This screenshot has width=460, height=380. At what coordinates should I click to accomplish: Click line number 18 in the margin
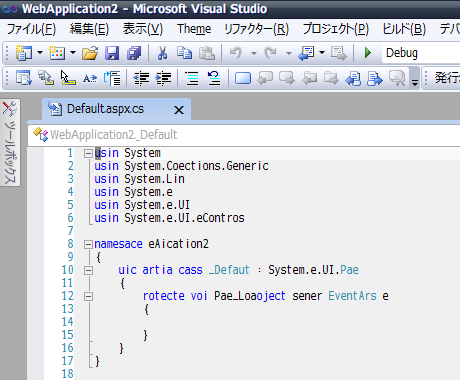point(67,374)
